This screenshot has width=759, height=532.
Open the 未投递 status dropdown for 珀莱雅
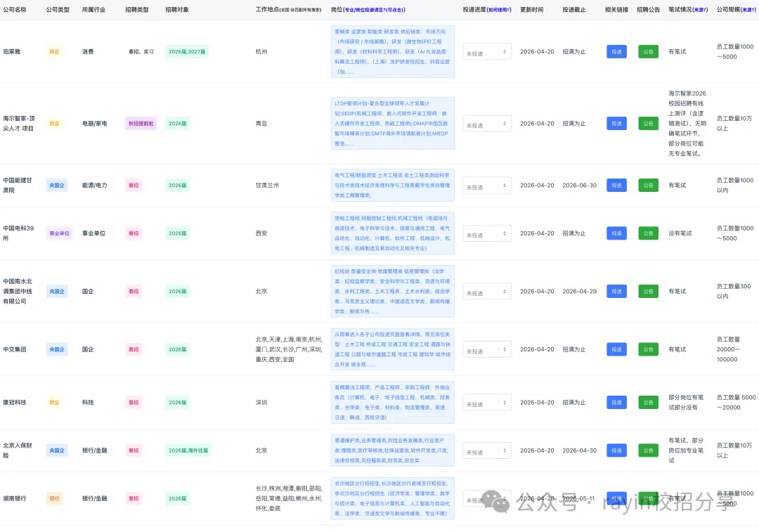487,52
